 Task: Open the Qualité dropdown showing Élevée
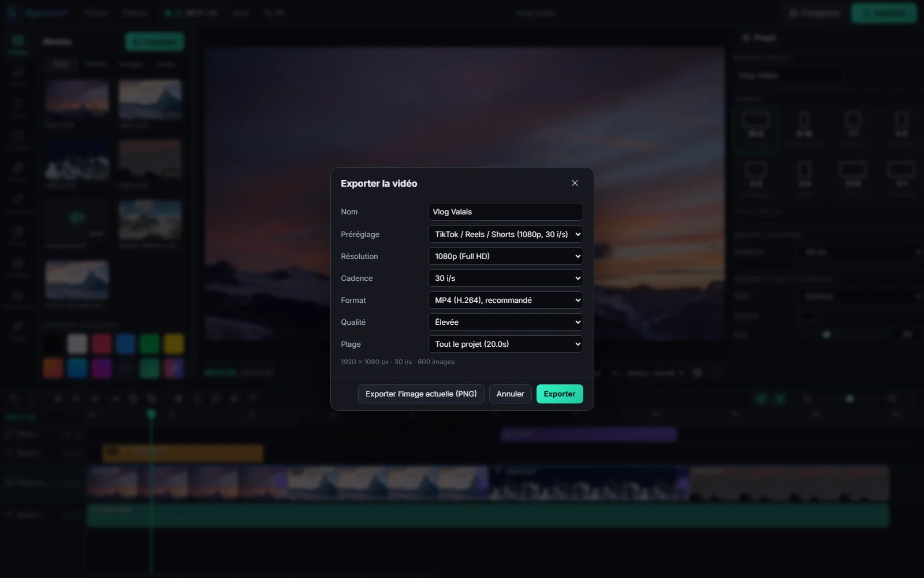click(x=505, y=322)
